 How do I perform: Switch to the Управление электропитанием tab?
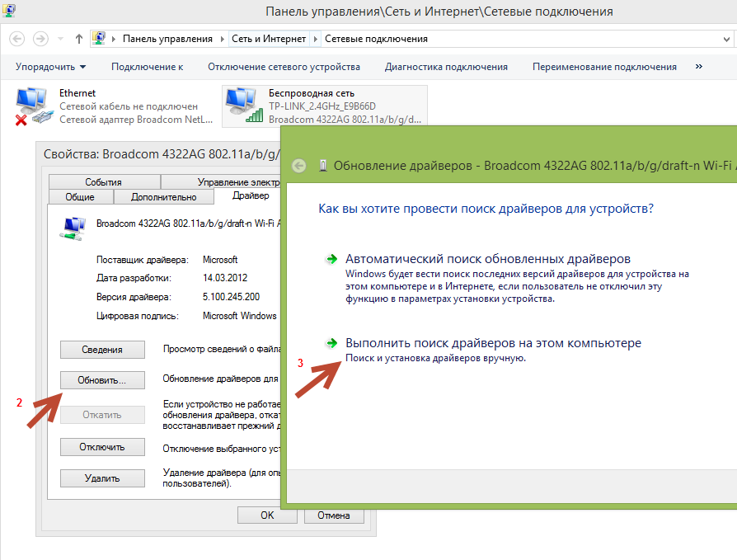click(x=221, y=182)
